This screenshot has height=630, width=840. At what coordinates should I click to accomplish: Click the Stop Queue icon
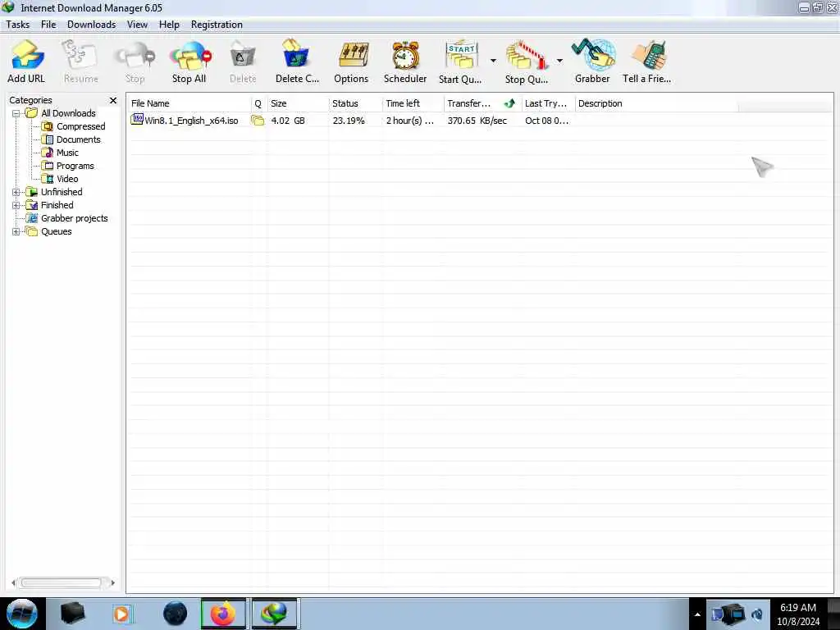click(x=527, y=57)
